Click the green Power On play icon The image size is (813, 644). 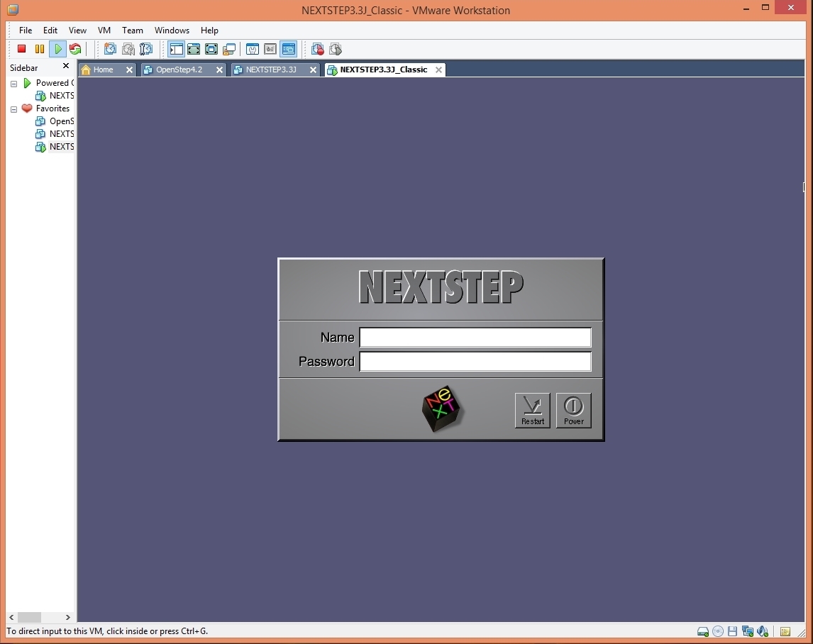(57, 49)
